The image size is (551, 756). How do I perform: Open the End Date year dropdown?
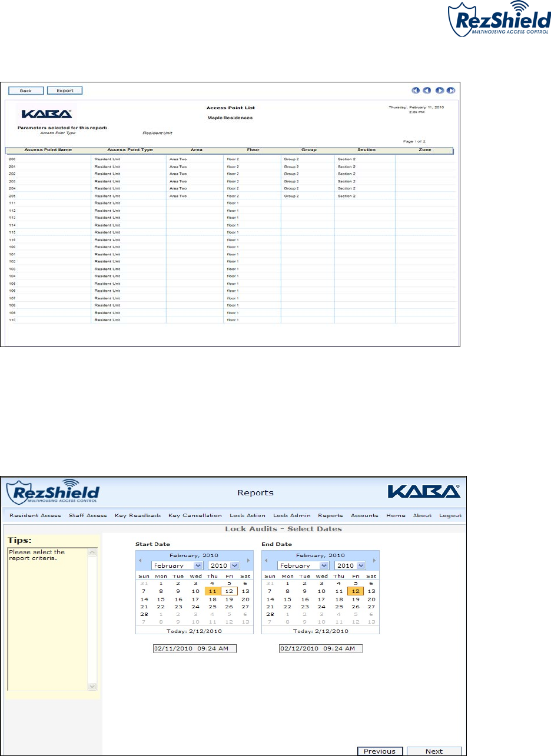350,565
